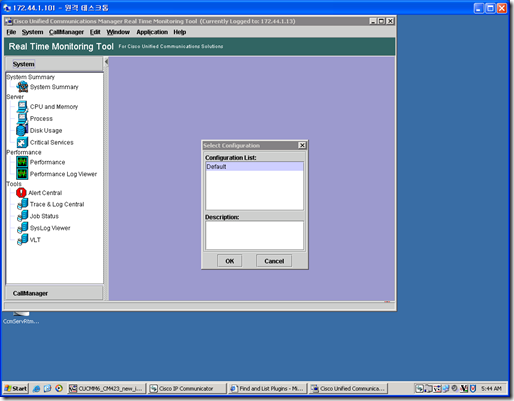Switch to the CallManager panel tab
This screenshot has height=401, width=514.
click(54, 293)
